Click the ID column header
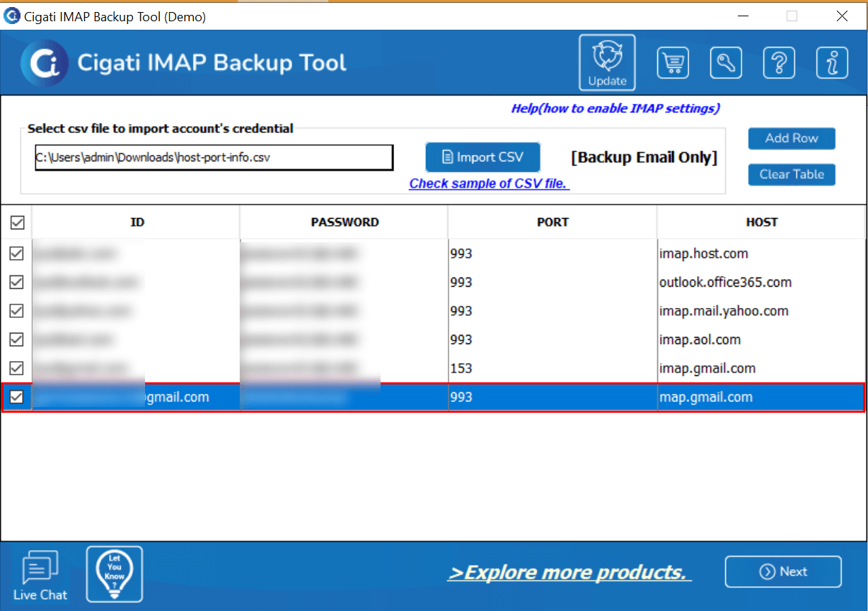Screen dimensions: 868x611 click(137, 222)
